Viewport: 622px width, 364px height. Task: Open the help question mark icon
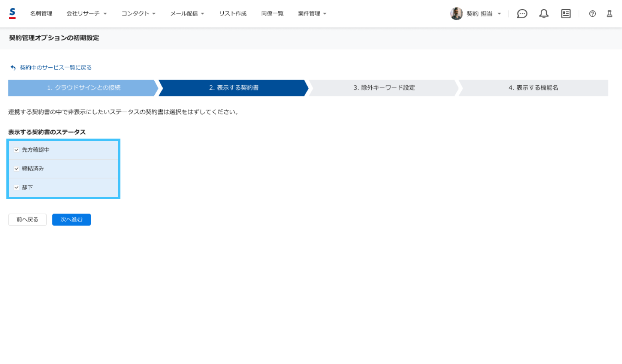pyautogui.click(x=592, y=14)
